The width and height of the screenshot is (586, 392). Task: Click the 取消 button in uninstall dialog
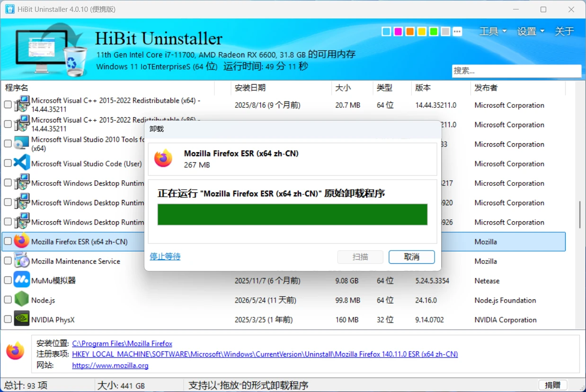click(x=412, y=257)
